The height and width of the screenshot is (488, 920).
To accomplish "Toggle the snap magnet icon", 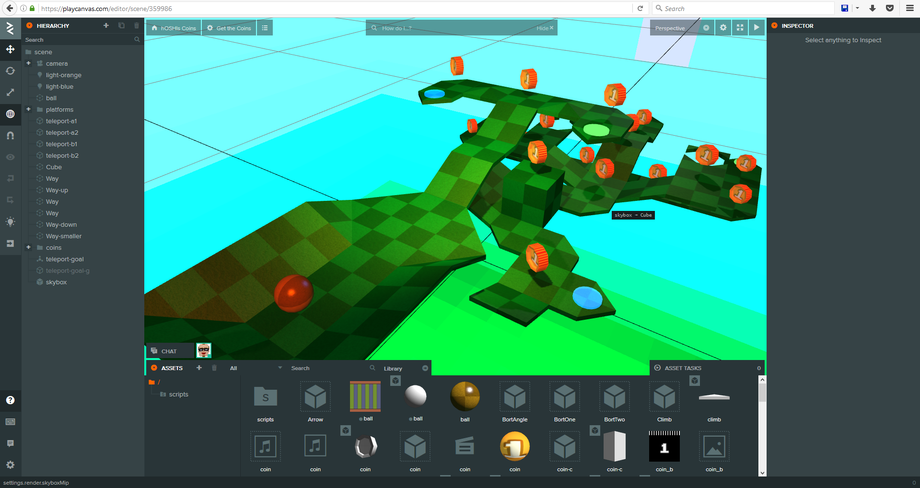I will pos(10,135).
